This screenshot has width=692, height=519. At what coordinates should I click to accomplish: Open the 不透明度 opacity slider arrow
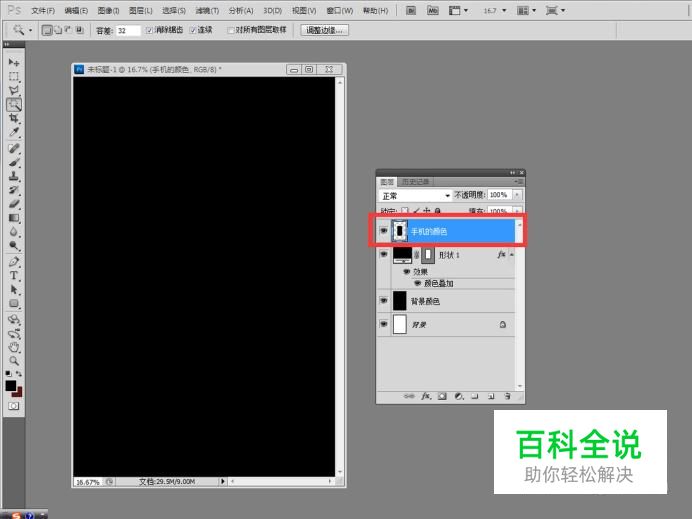[x=517, y=195]
